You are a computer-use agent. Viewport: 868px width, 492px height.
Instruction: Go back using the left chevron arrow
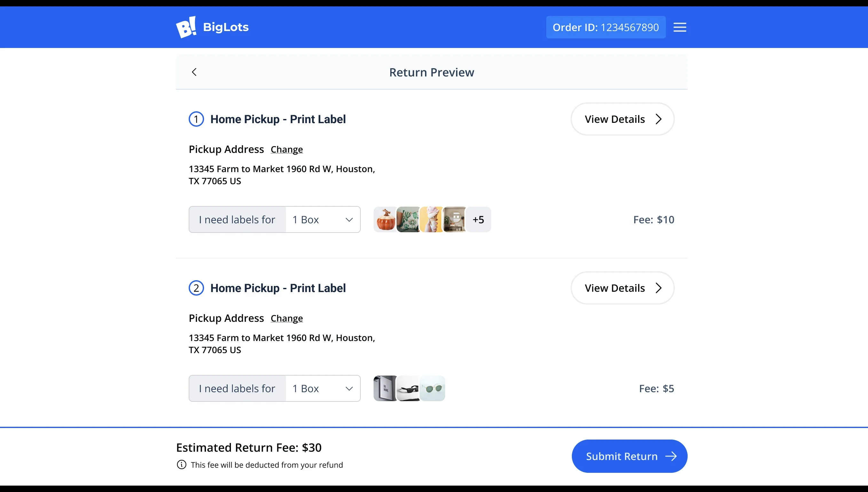point(194,72)
